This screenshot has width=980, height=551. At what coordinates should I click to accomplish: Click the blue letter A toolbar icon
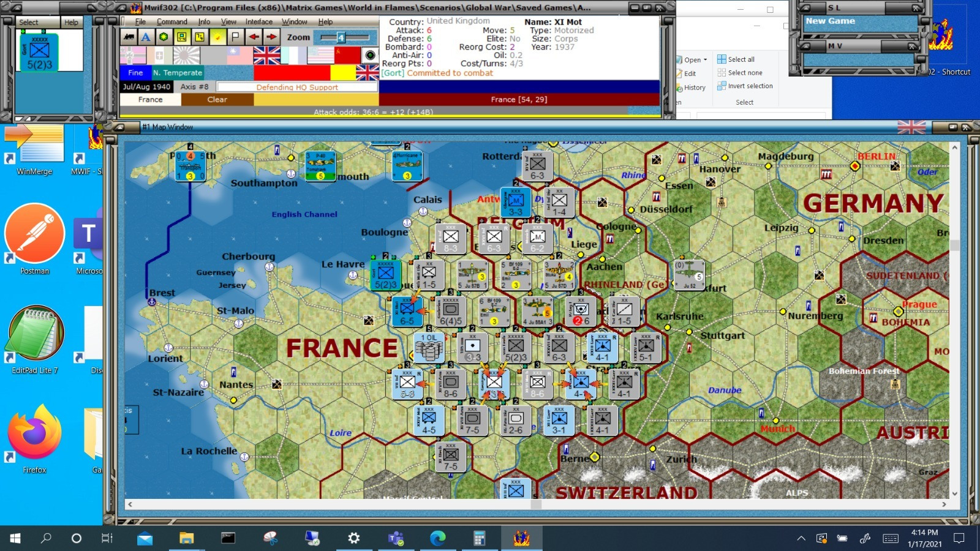click(x=146, y=37)
